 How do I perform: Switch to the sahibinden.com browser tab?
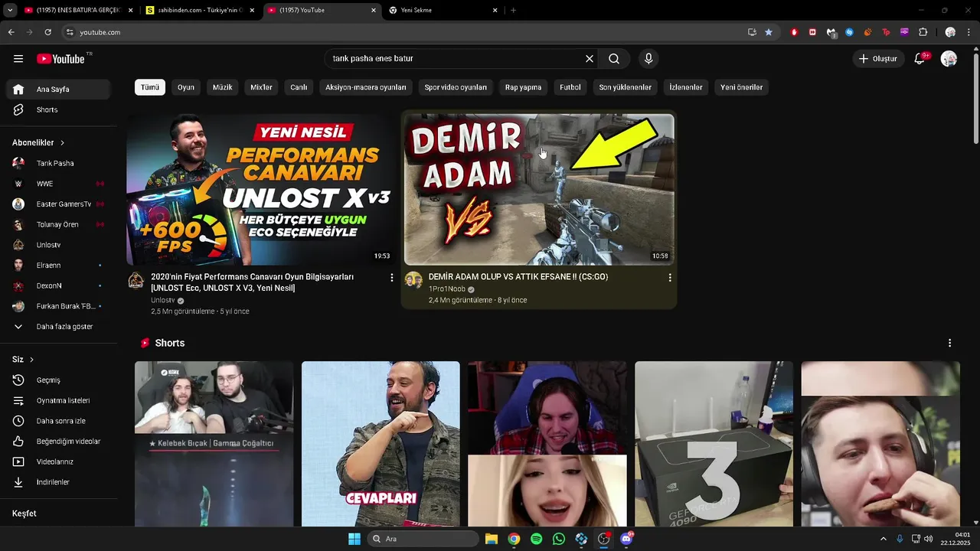tap(200, 10)
